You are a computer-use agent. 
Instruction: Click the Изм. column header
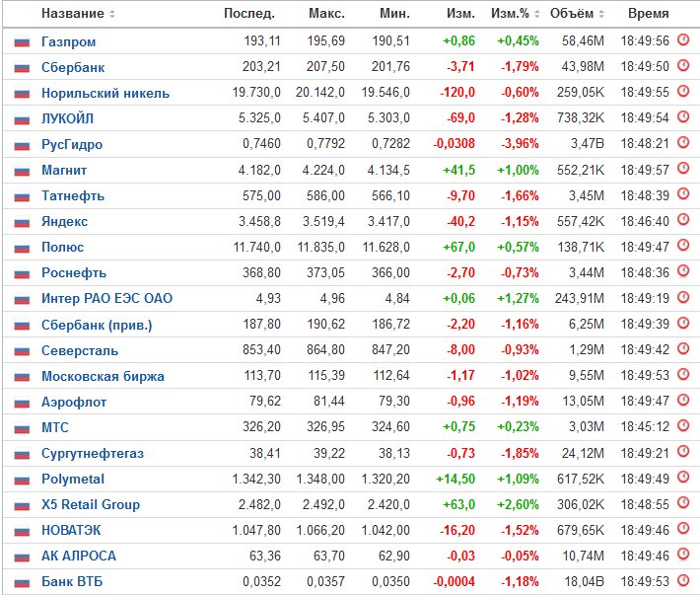coord(460,14)
